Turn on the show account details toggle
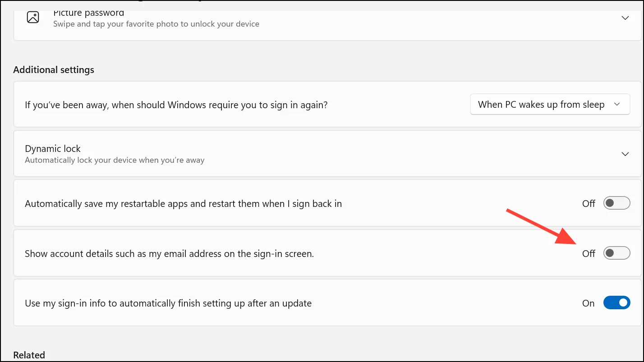 pos(616,253)
